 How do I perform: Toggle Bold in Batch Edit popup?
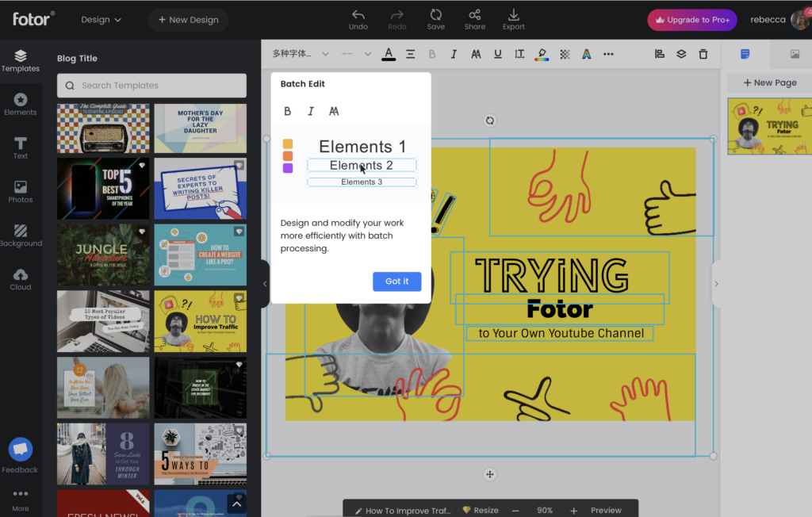point(287,111)
